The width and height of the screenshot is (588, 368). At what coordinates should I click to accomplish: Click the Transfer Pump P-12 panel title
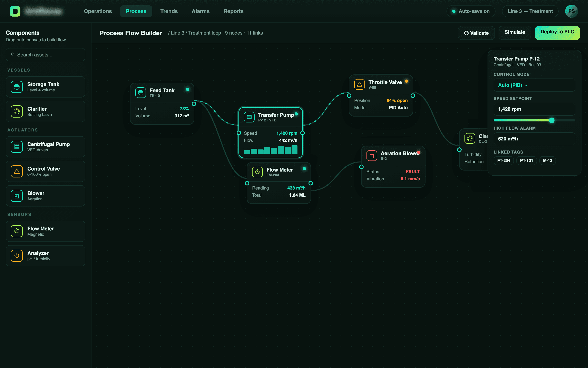pos(517,59)
